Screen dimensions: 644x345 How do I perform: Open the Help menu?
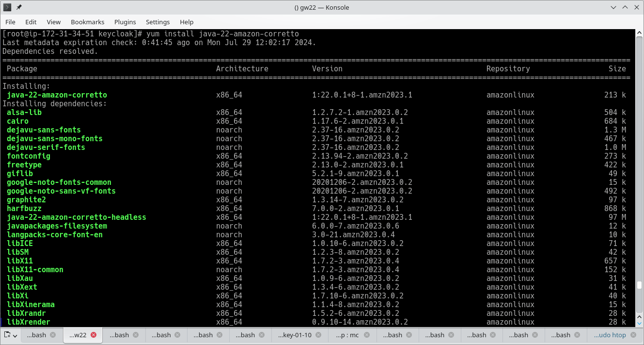(x=187, y=22)
